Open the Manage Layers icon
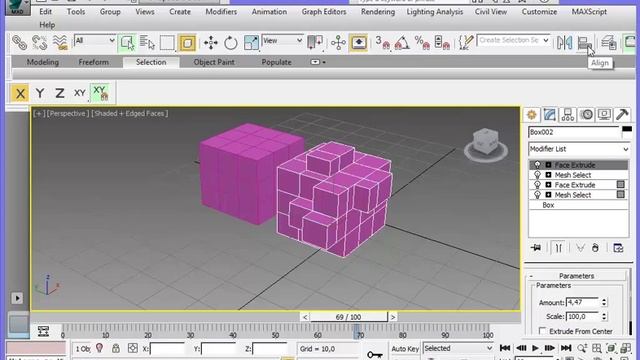Screen dimensions: 640x360 point(608,42)
